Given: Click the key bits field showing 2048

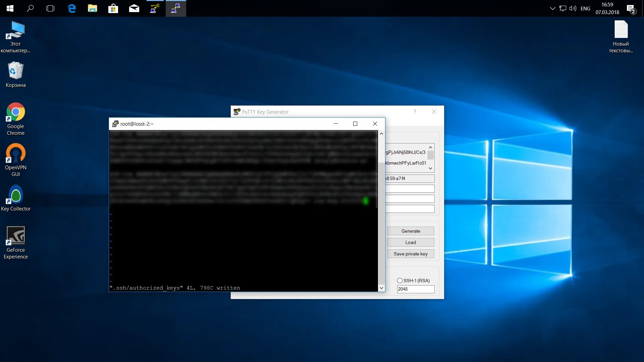Looking at the screenshot, I should [415, 289].
